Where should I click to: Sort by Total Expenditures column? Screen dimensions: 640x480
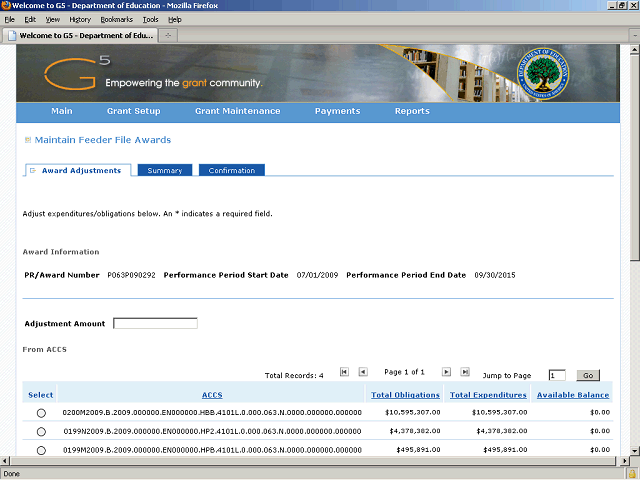point(488,395)
